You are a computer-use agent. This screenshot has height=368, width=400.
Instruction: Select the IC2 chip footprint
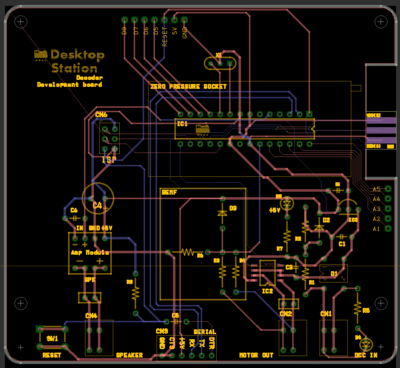point(267,273)
